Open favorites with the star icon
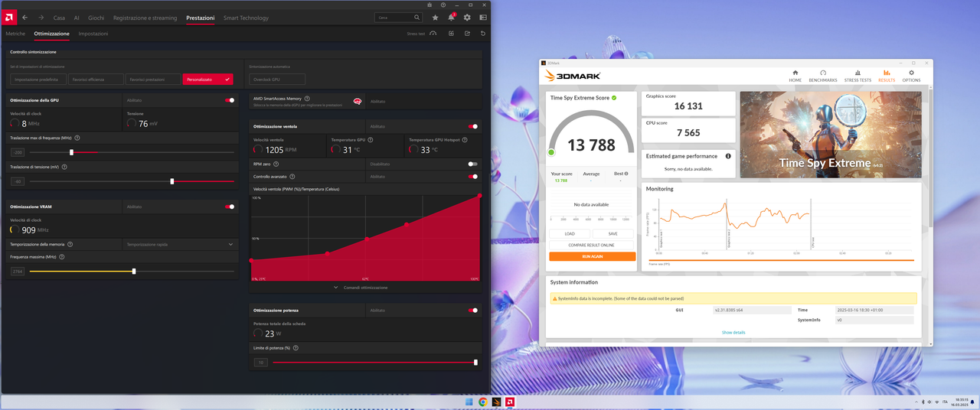Image resolution: width=980 pixels, height=410 pixels. point(436,17)
